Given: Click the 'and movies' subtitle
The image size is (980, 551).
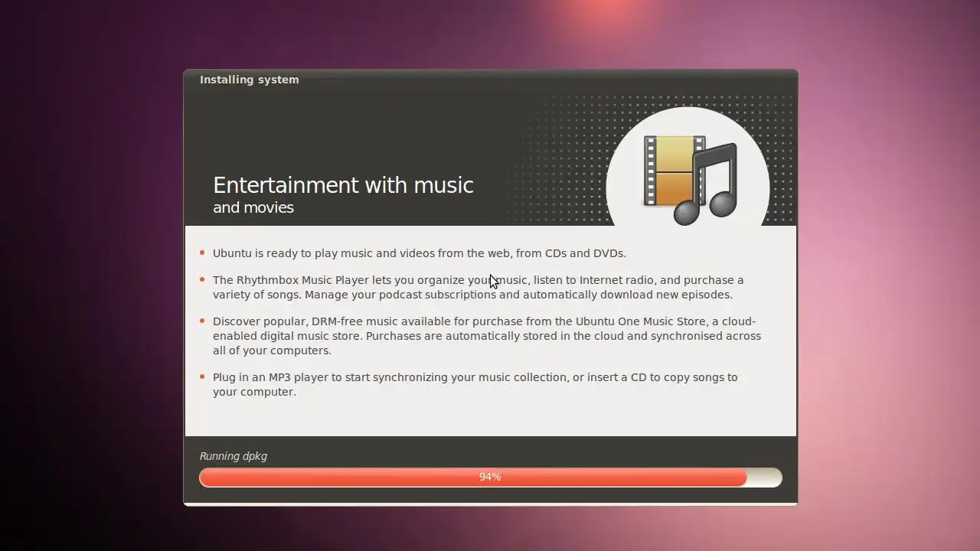Looking at the screenshot, I should point(253,207).
